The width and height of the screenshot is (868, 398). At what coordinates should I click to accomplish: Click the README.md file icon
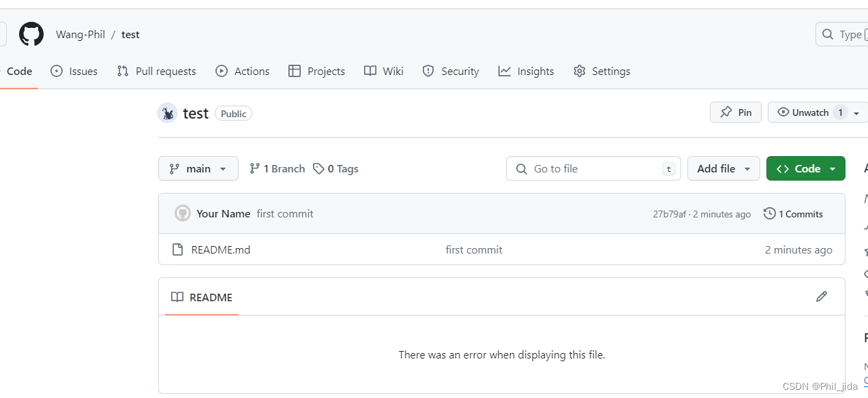tap(178, 249)
